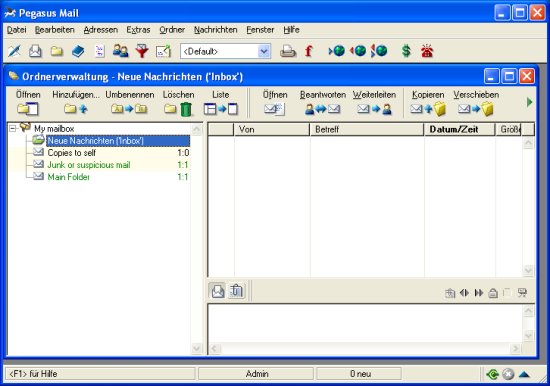
Task: Click the left-right arrows preview icon
Action: pos(464,293)
